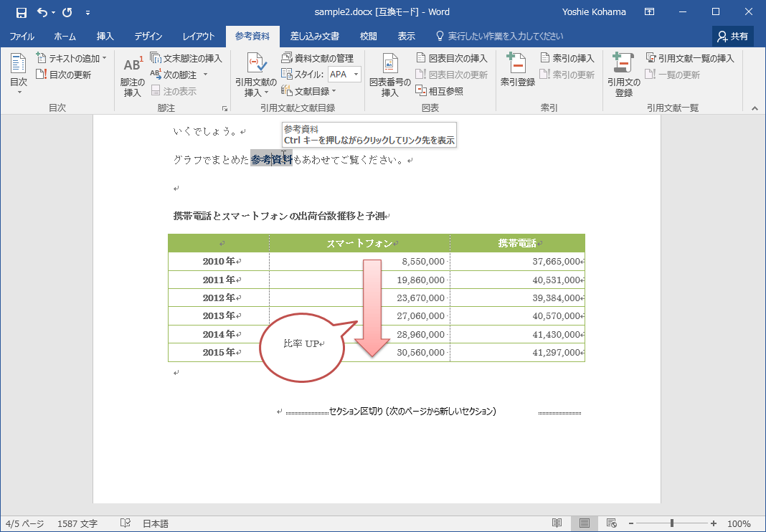Switch to the ホーム tab
The width and height of the screenshot is (766, 532).
pyautogui.click(x=65, y=36)
